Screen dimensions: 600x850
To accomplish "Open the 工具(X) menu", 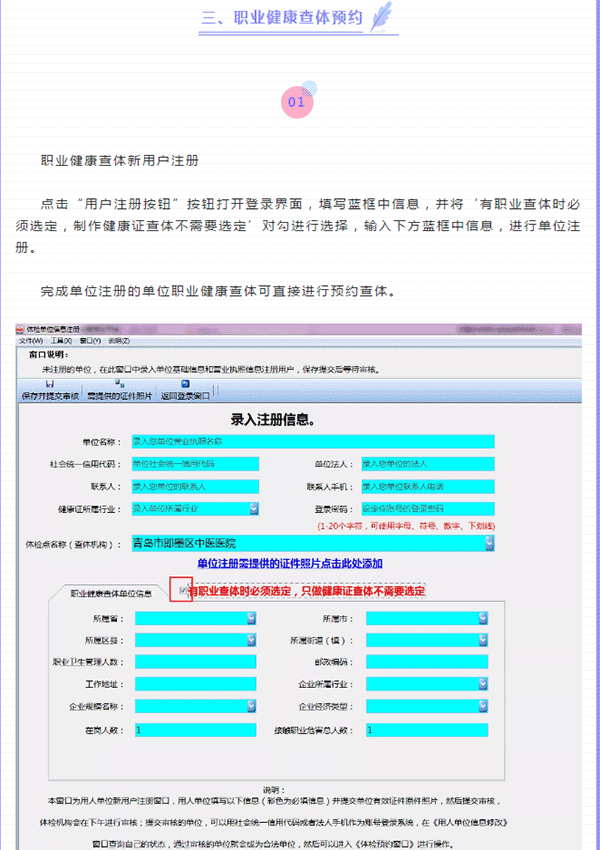I will pyautogui.click(x=61, y=341).
